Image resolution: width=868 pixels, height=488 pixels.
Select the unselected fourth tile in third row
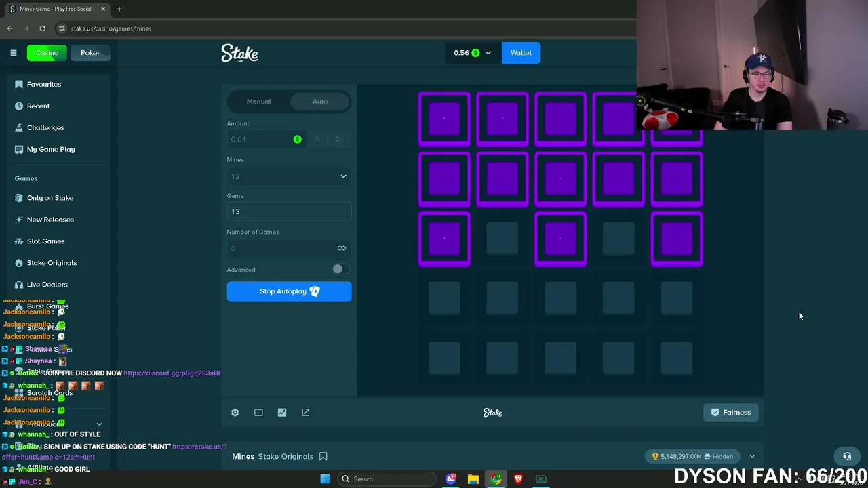point(618,239)
